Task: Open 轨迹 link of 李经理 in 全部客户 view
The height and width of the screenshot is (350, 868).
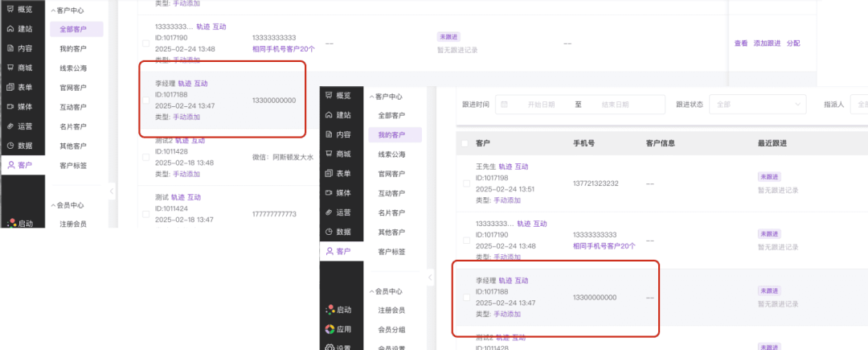Action: (x=185, y=84)
